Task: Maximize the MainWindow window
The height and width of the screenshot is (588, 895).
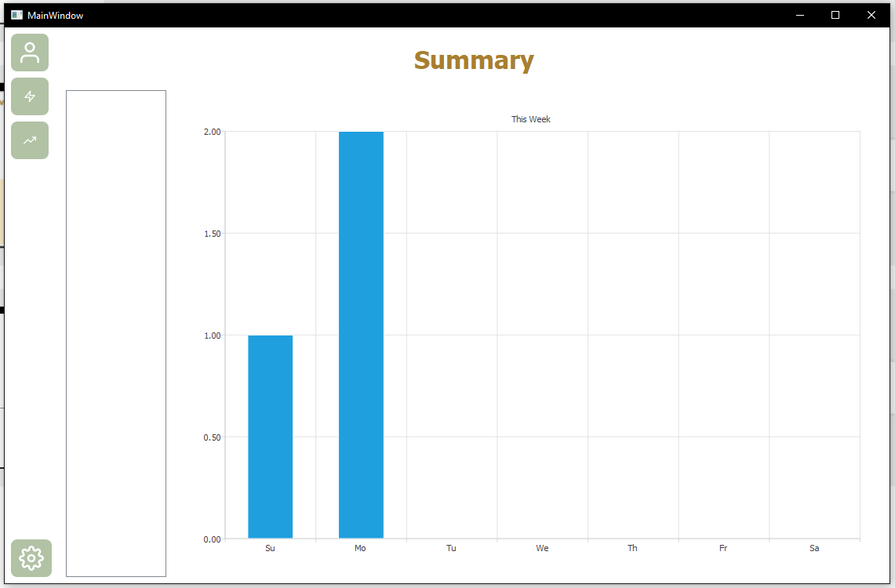Action: coord(835,16)
